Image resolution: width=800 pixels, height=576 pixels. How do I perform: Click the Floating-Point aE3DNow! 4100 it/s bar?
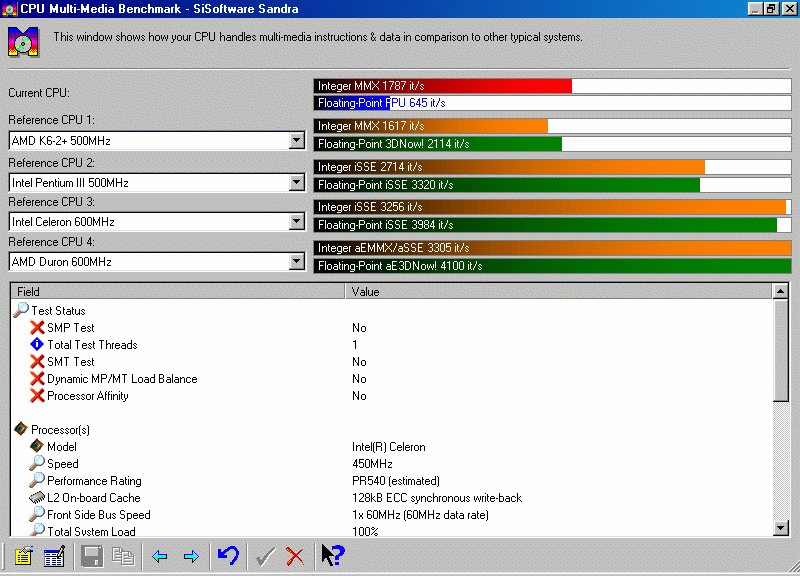(553, 266)
